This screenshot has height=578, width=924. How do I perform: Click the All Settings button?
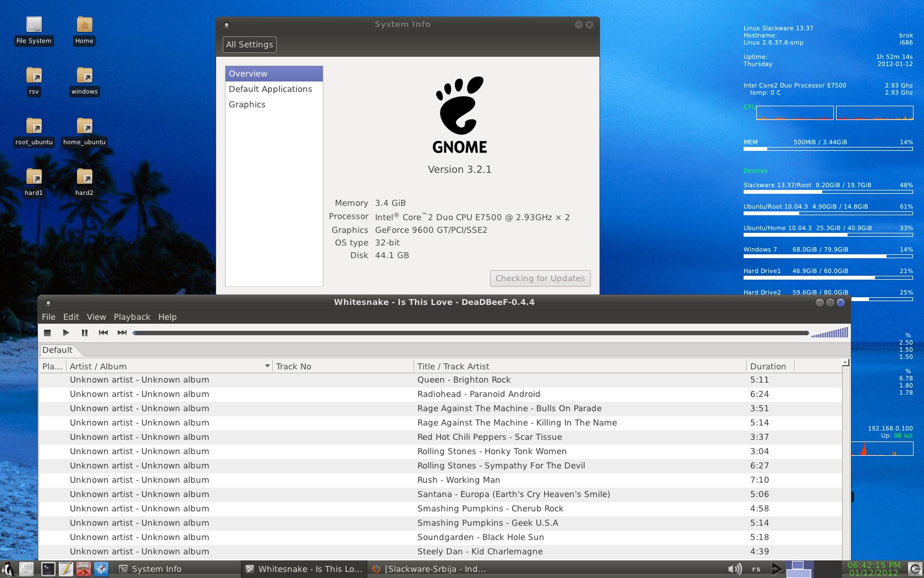pos(249,45)
